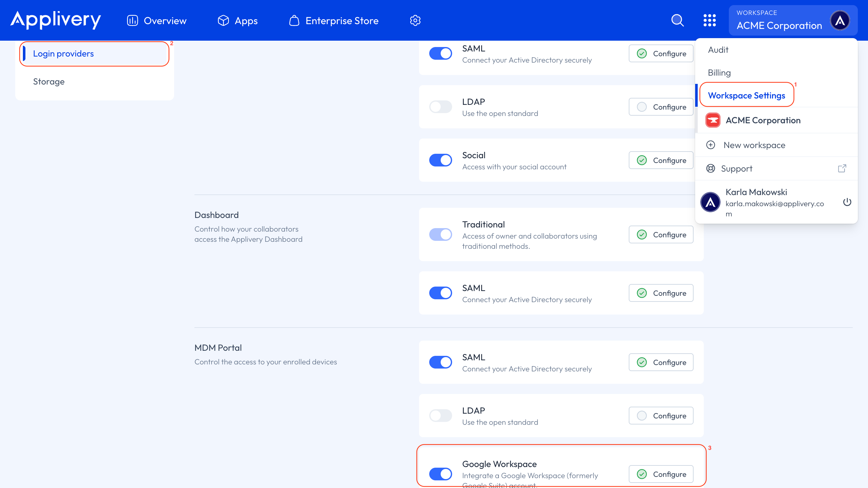Disable the Social login toggle
The image size is (868, 488).
point(440,160)
